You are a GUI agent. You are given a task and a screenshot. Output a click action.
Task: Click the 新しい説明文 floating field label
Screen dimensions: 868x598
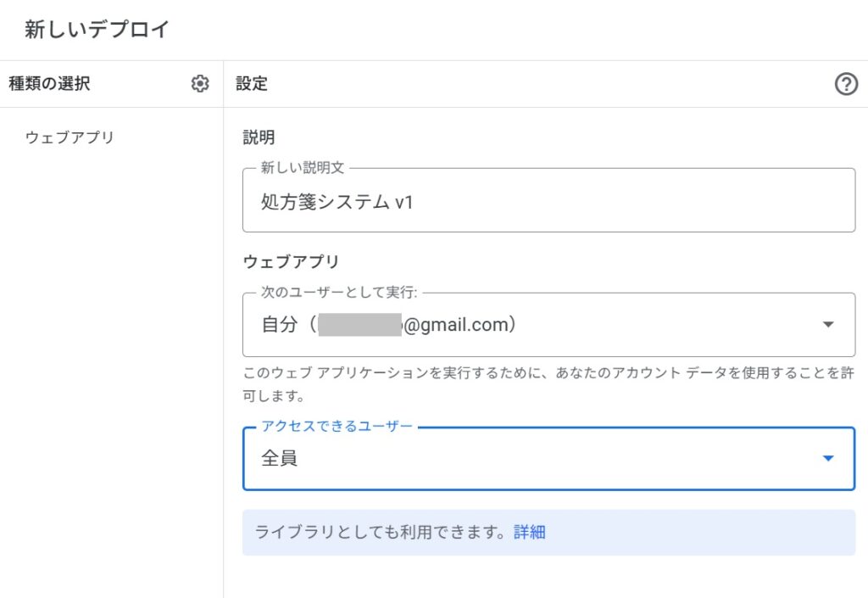[x=303, y=168]
